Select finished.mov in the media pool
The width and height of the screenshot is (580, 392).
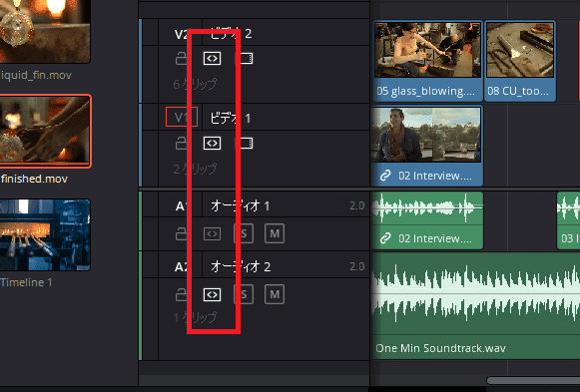[45, 140]
